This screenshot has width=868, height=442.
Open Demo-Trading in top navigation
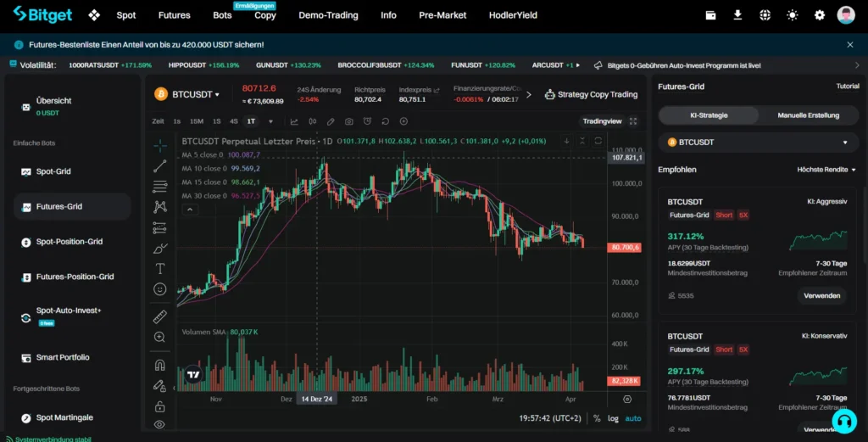coord(328,15)
